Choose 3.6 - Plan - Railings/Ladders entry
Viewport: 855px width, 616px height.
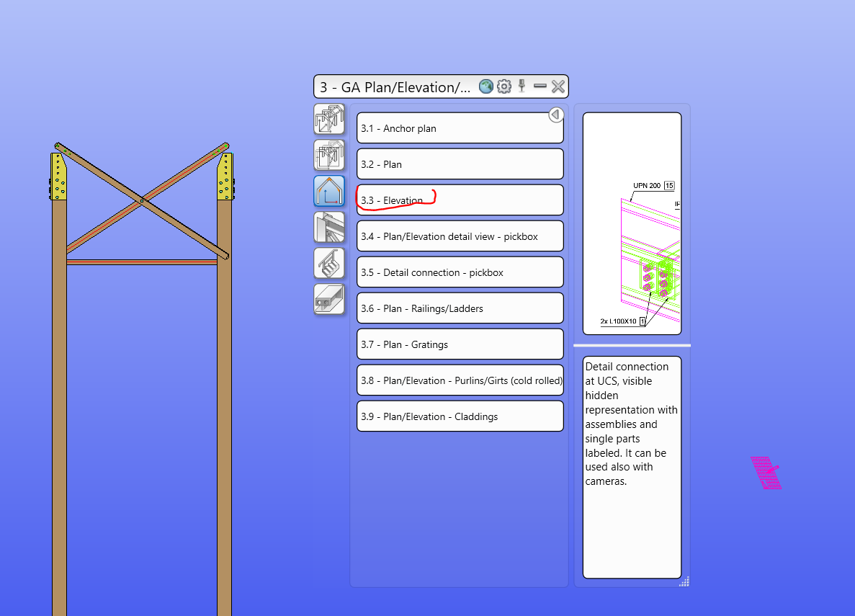pyautogui.click(x=460, y=308)
